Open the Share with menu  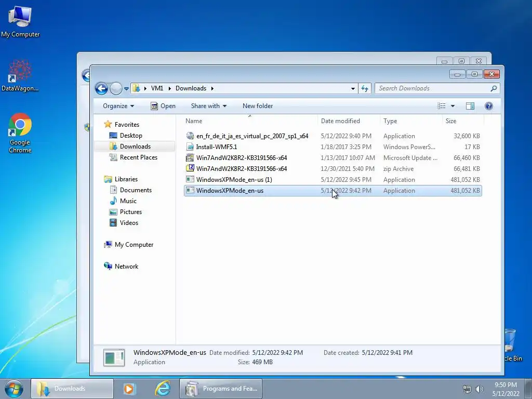(209, 106)
